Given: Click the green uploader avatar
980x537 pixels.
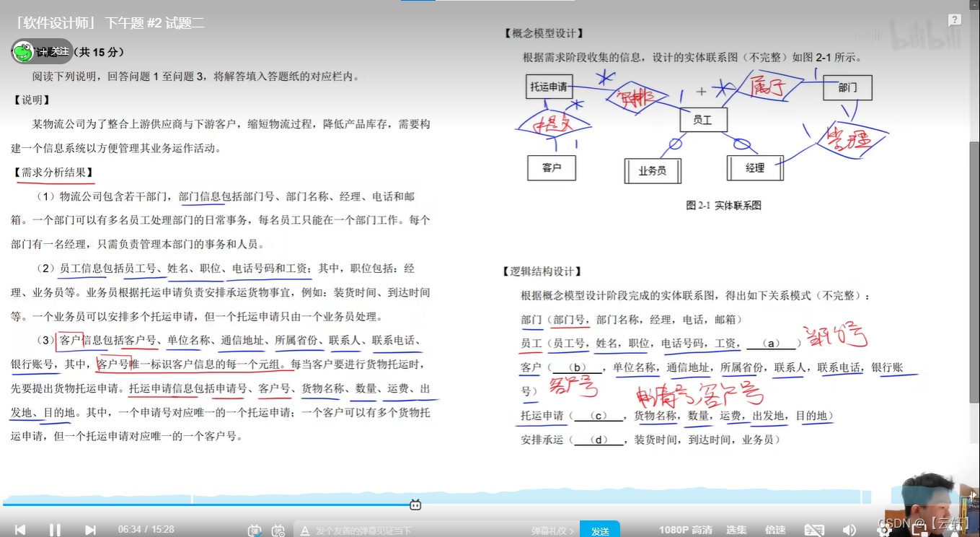Looking at the screenshot, I should point(23,52).
